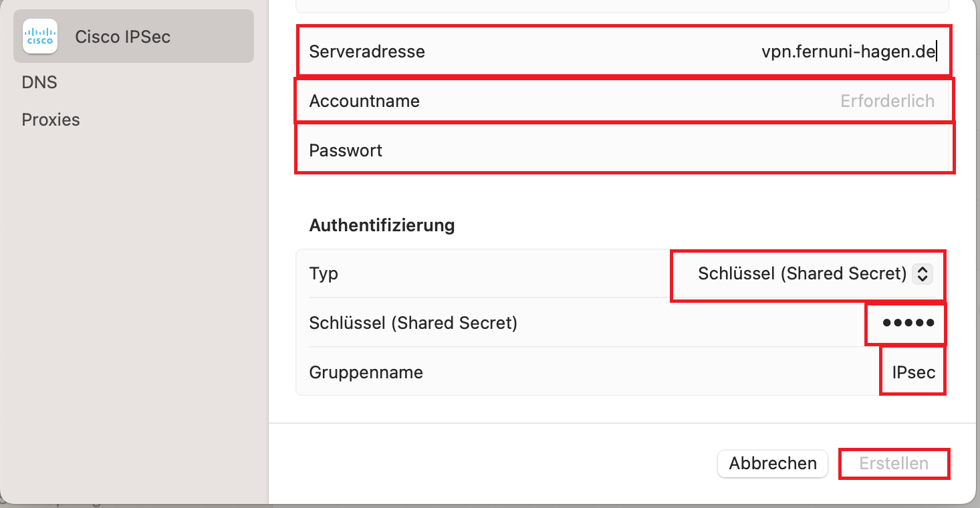This screenshot has width=980, height=508.
Task: Open the Typ authentication dropdown
Action: [802, 273]
